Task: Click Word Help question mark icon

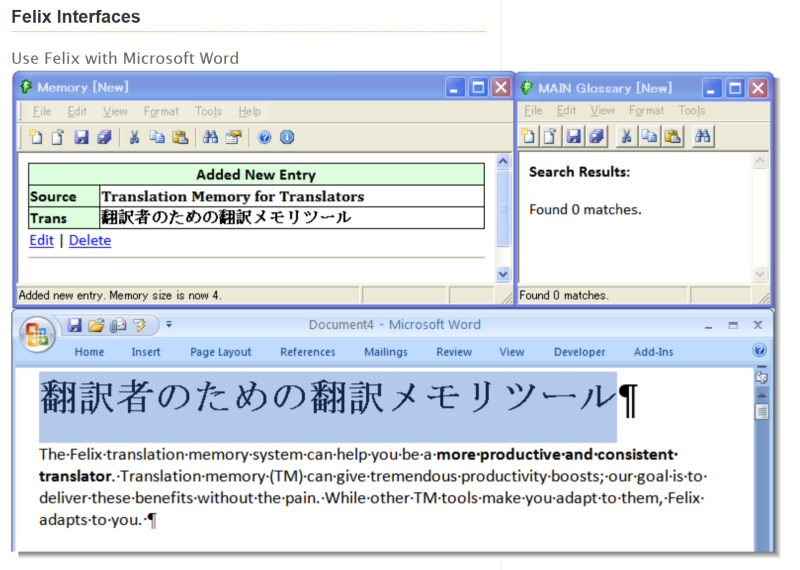Action: [759, 350]
